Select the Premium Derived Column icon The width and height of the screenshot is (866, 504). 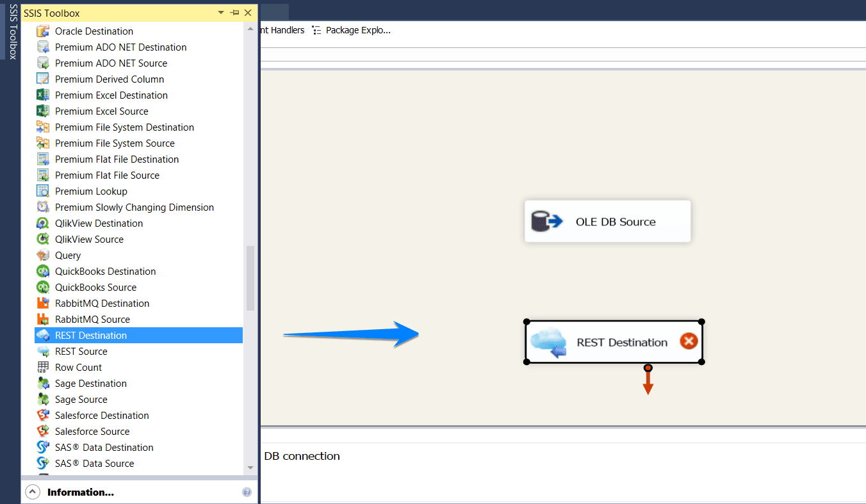tap(43, 79)
